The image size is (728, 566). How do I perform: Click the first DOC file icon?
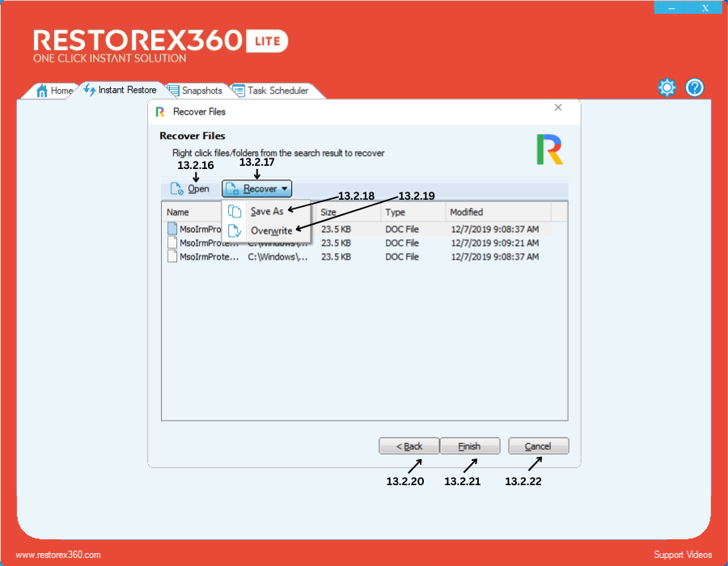tap(172, 229)
